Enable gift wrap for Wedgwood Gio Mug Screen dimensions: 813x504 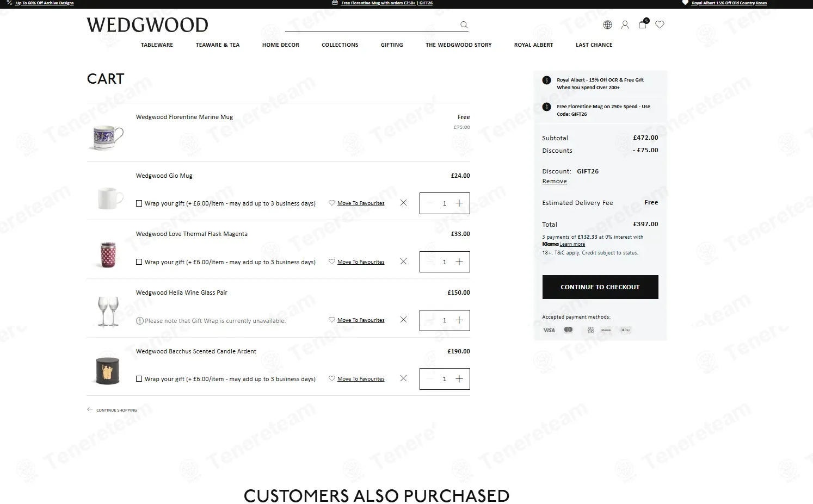pos(139,203)
